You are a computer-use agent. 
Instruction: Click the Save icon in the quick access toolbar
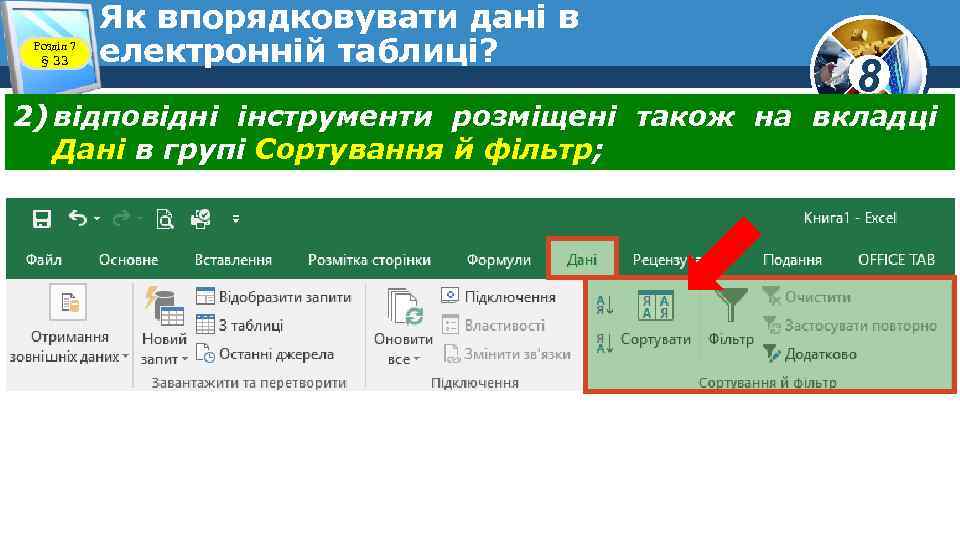click(42, 219)
